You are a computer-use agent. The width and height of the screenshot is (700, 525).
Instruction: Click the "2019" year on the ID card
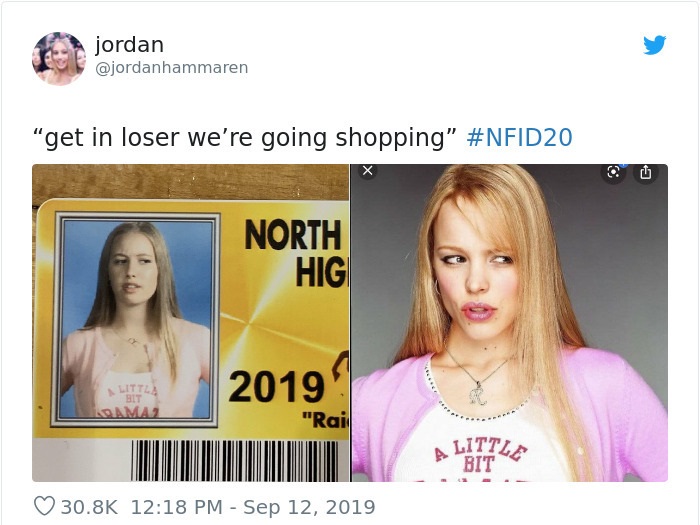coord(276,387)
